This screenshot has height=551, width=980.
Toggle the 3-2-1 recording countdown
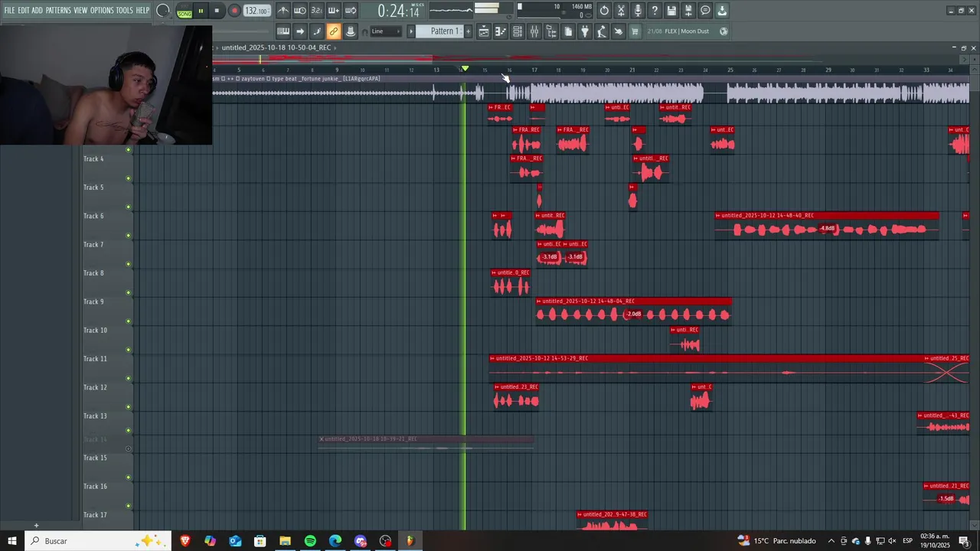317,11
